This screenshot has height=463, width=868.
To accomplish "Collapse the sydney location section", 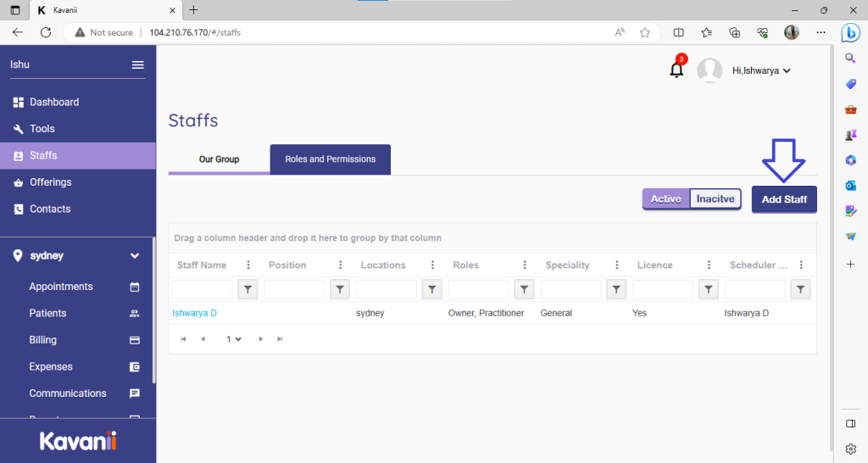I will (134, 256).
